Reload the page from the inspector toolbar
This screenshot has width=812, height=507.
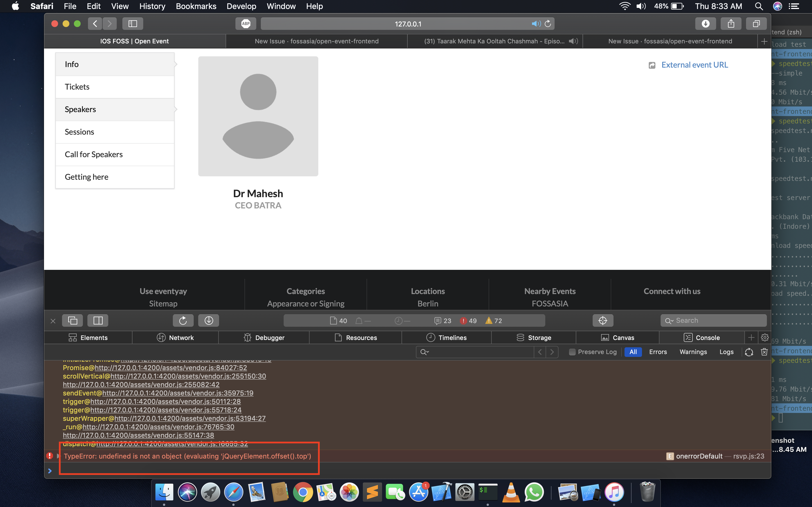183,320
